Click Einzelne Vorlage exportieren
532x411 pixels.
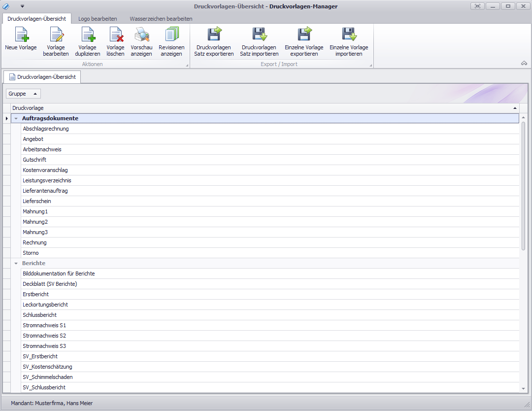tap(304, 35)
